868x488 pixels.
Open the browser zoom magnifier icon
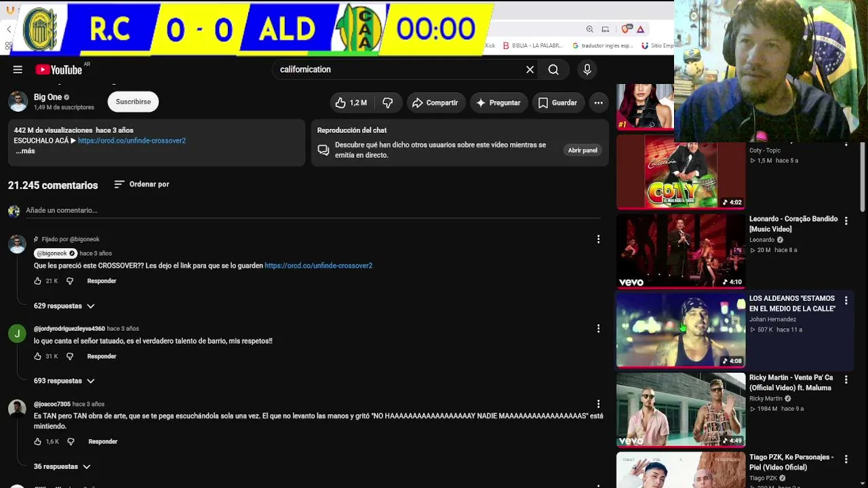(x=589, y=29)
